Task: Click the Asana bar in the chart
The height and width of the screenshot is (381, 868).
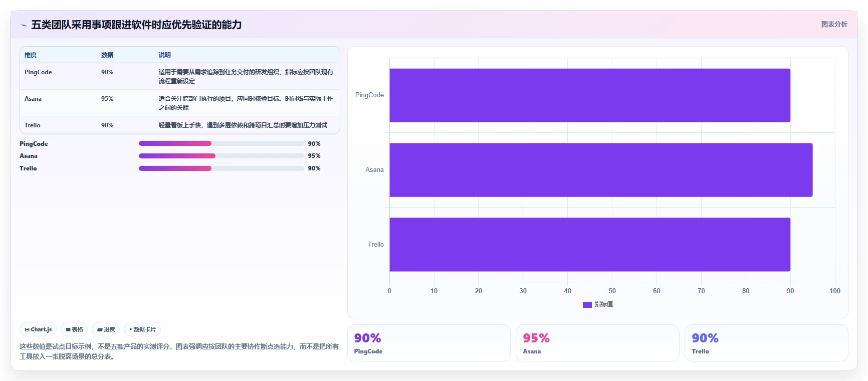Action: click(x=601, y=170)
